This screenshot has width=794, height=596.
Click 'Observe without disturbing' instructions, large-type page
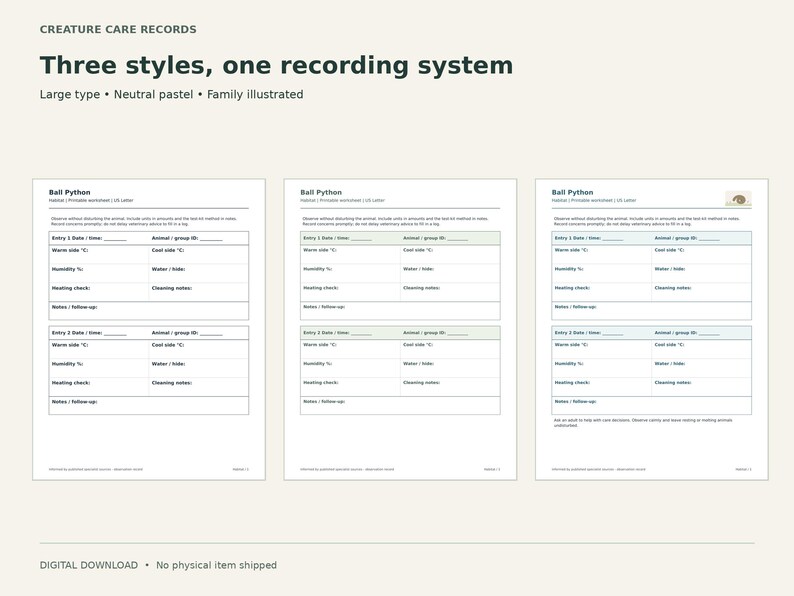pyautogui.click(x=144, y=221)
